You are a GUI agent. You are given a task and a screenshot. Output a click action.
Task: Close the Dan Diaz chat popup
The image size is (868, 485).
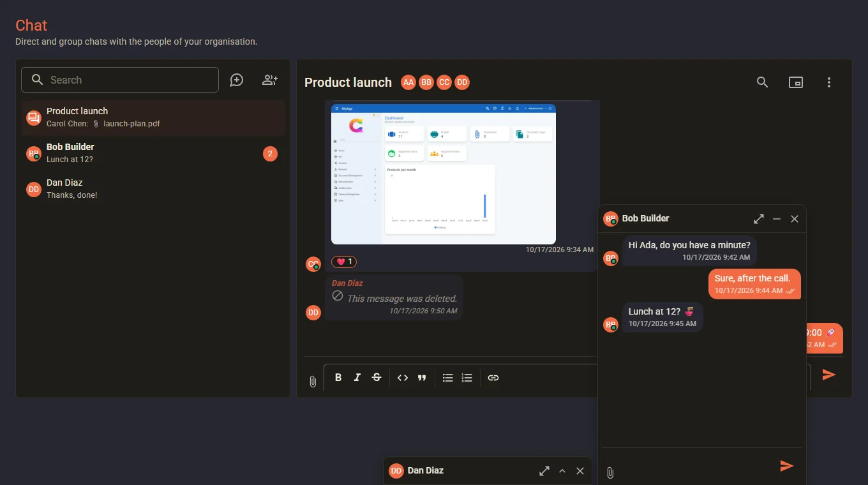(x=580, y=471)
